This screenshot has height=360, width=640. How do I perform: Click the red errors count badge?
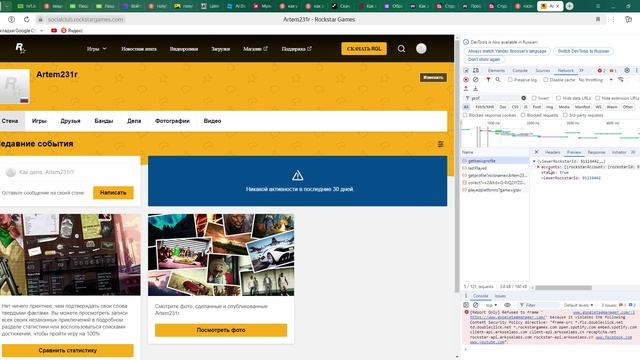coord(601,71)
